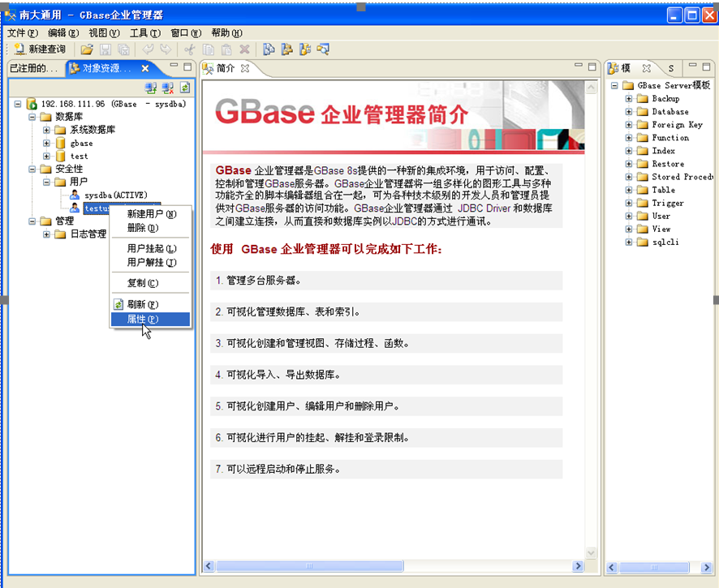
Task: Click the refresh icon in 对象资源 panel toolbar
Action: pos(185,88)
